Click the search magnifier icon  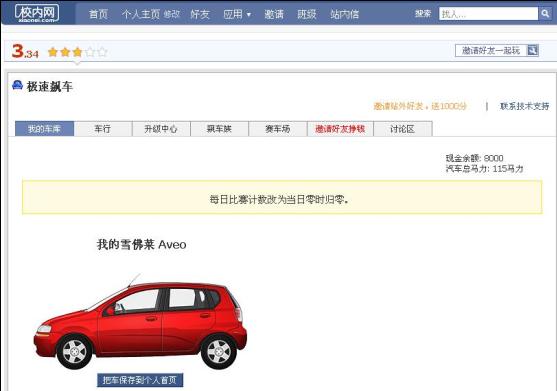(545, 14)
